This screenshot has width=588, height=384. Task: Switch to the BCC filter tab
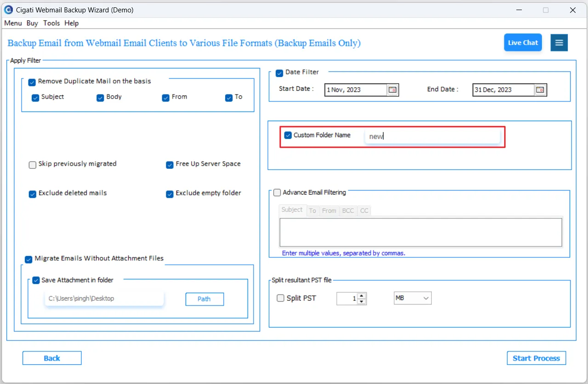348,211
